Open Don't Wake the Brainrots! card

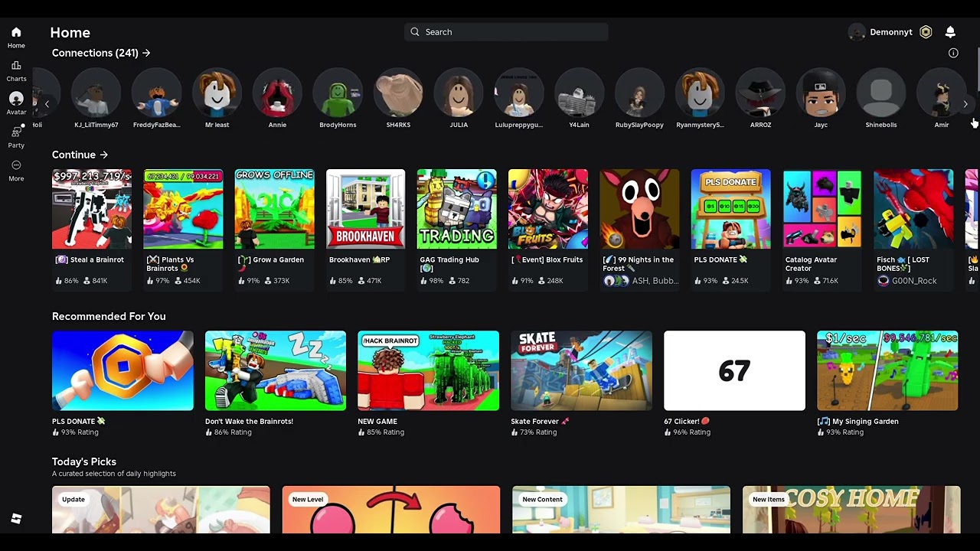point(276,383)
